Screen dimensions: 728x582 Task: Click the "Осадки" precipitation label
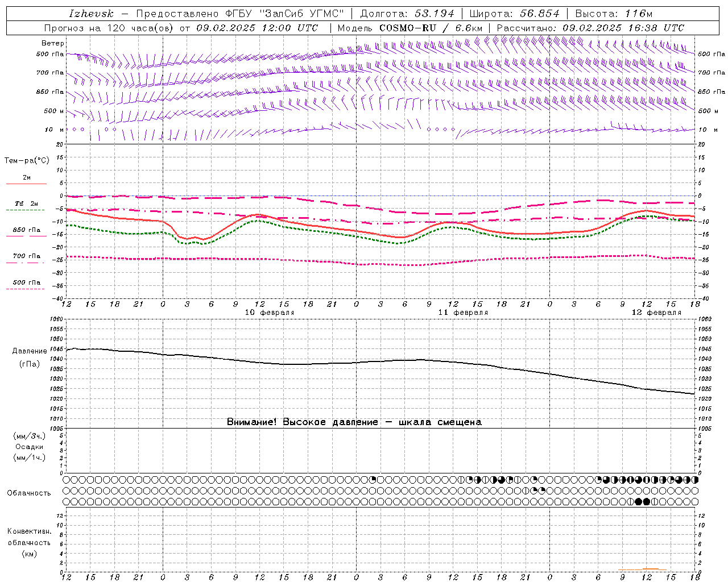tap(30, 447)
